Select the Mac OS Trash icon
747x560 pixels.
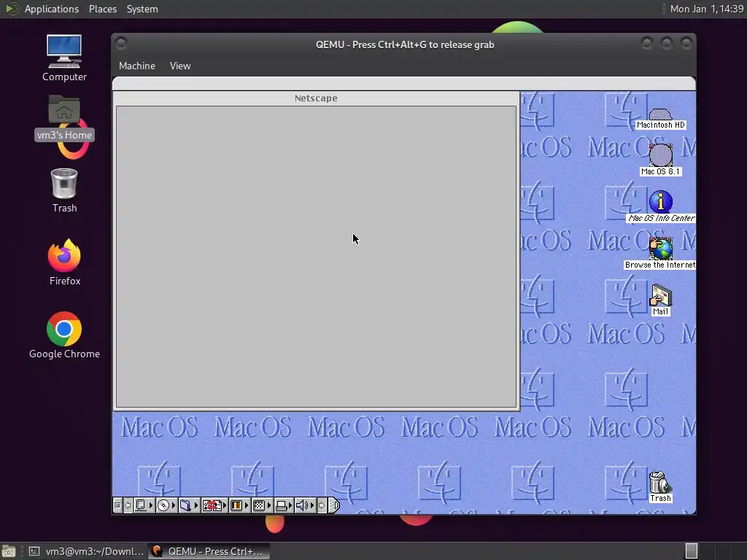tap(660, 486)
